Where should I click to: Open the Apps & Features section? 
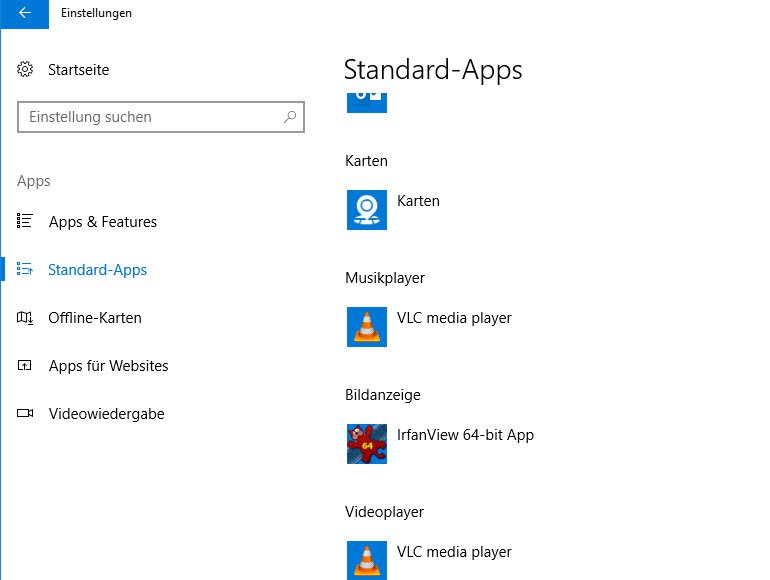103,222
